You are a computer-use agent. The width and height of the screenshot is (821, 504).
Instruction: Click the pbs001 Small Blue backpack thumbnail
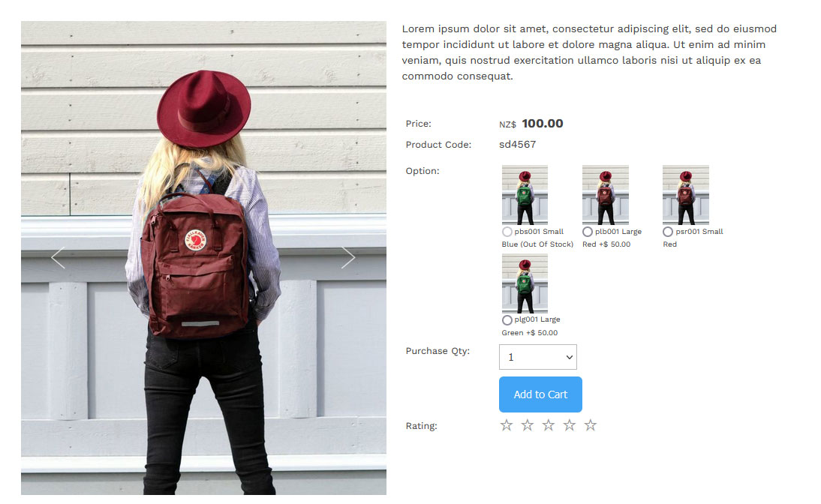[525, 195]
